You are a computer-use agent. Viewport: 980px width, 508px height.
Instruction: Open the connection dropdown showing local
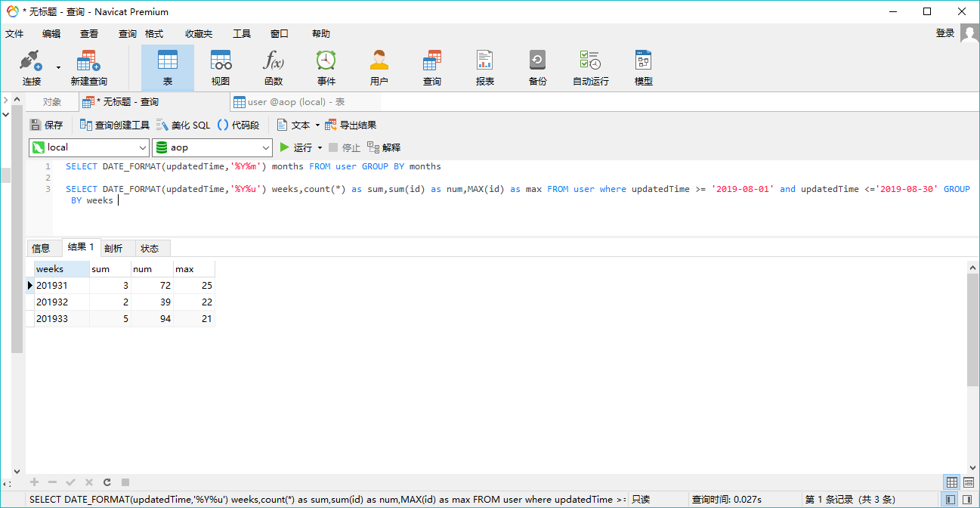coord(89,147)
